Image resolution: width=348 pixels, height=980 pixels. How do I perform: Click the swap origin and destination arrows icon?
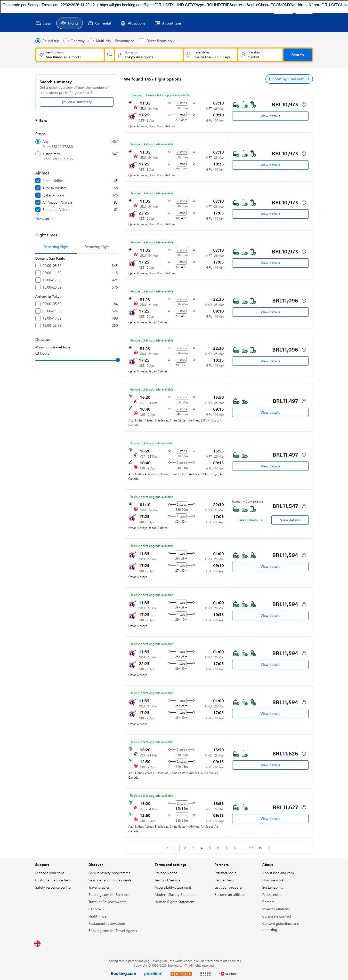point(109,55)
